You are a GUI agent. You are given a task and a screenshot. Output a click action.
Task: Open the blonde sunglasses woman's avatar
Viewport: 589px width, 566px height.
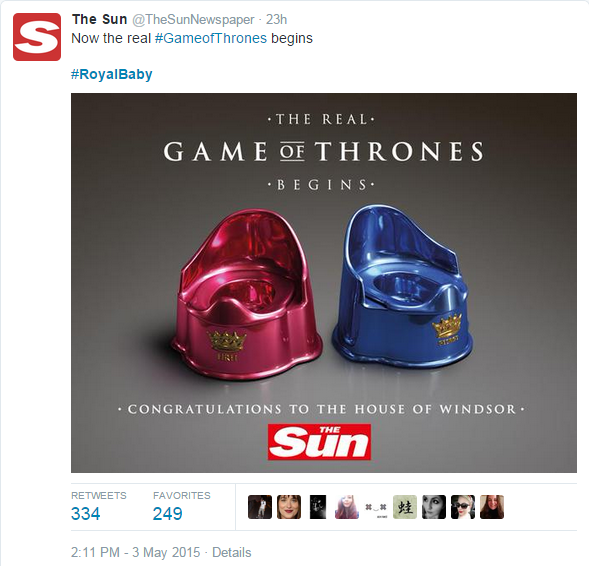click(463, 507)
